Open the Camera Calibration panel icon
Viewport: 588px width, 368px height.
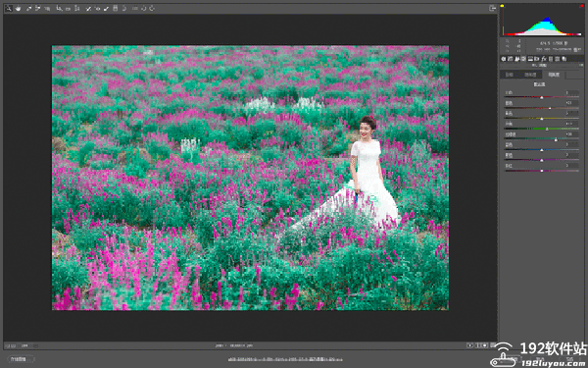(551, 59)
